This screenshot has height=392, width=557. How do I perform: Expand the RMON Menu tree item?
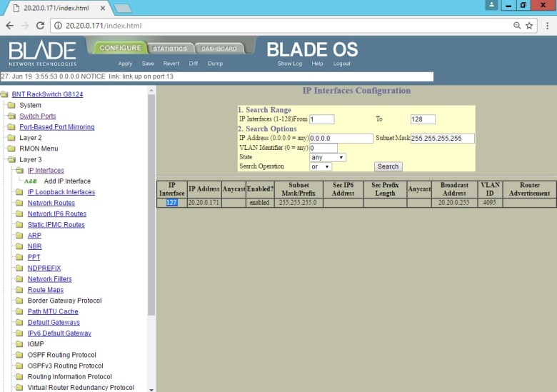click(39, 149)
